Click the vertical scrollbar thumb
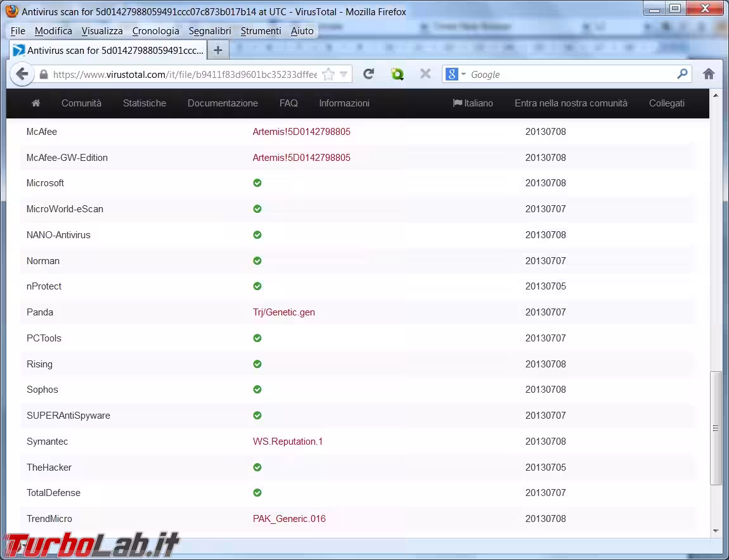This screenshot has height=560, width=729. click(716, 428)
